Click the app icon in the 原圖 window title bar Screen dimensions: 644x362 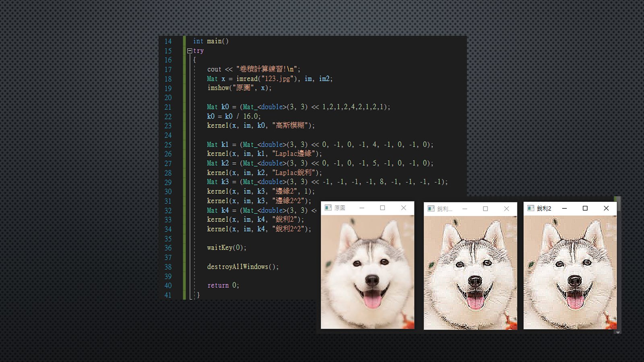[x=328, y=208]
